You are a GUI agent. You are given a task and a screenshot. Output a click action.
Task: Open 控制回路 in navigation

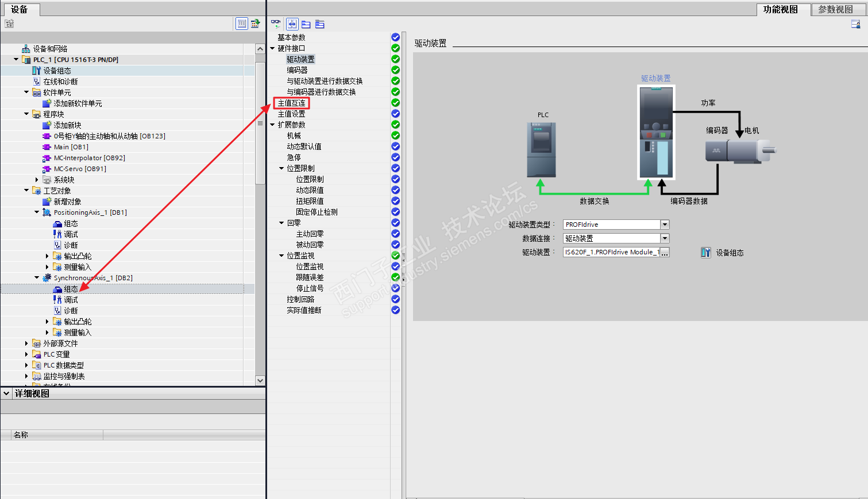[x=300, y=299]
